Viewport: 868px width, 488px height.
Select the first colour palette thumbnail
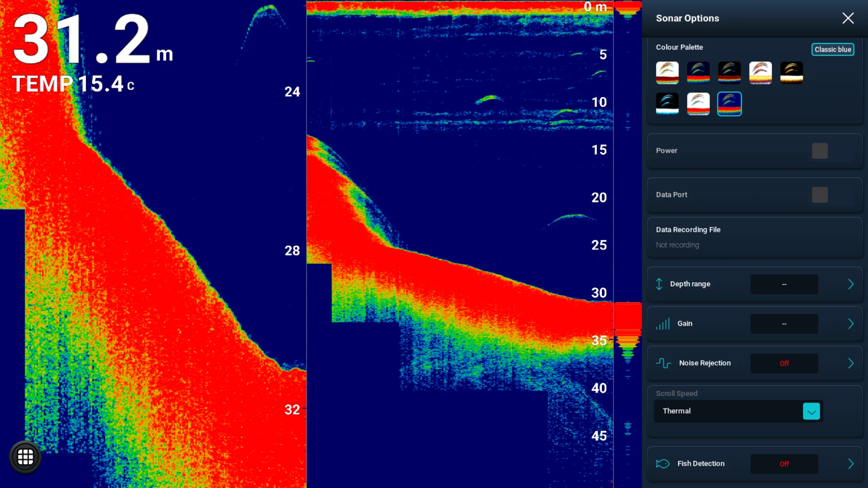click(667, 73)
